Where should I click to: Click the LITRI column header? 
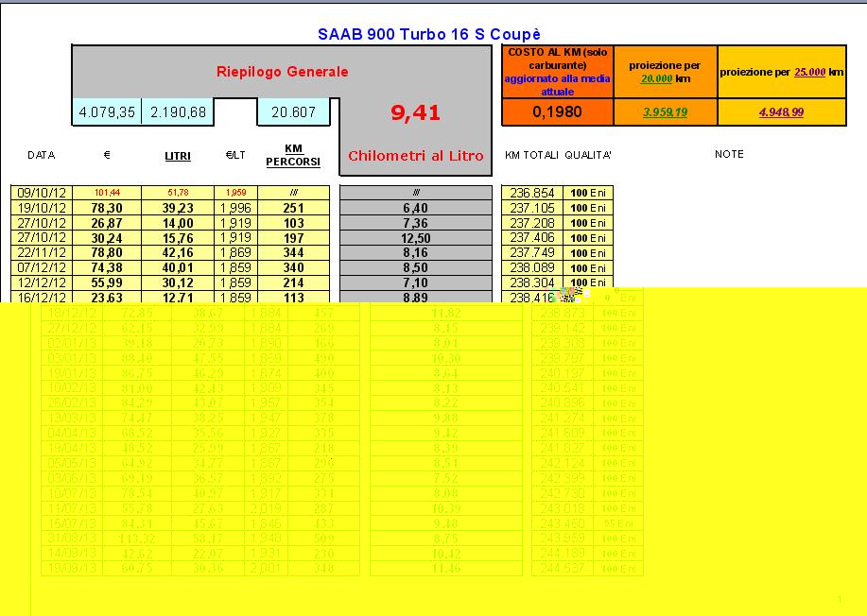point(178,156)
